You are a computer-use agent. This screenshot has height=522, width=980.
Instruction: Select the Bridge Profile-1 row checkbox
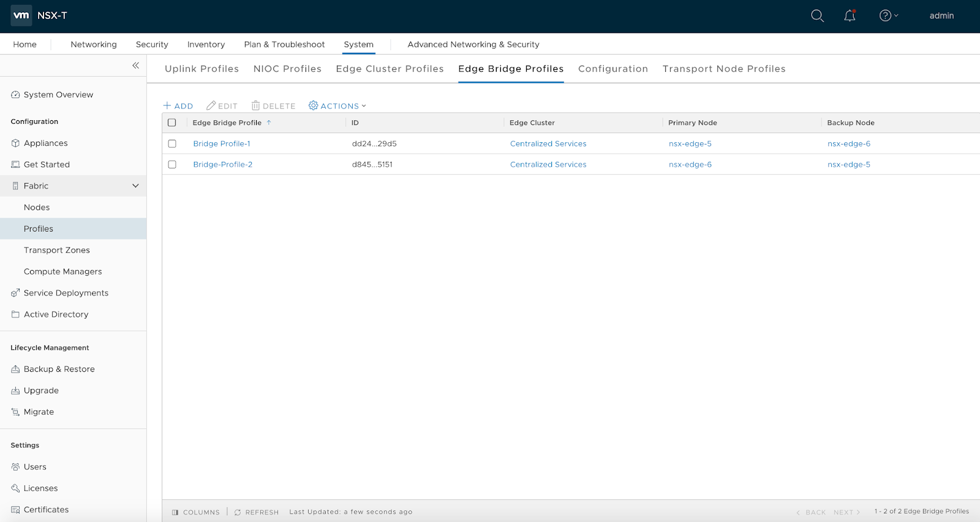tap(172, 144)
